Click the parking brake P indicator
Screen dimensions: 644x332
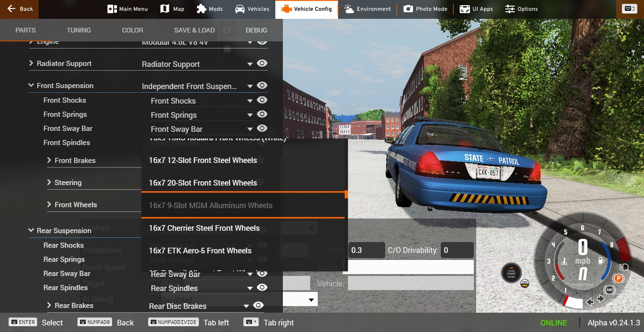pos(618,278)
